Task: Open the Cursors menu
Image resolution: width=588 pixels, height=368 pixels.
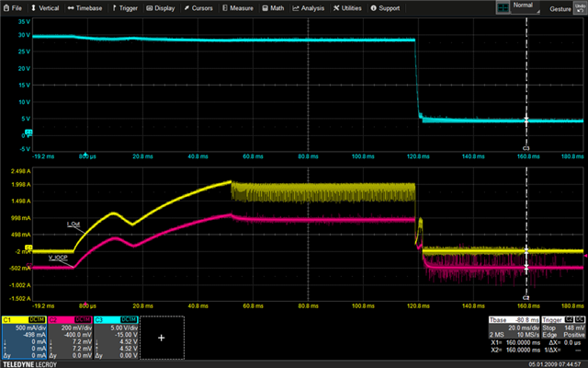Action: tap(198, 8)
